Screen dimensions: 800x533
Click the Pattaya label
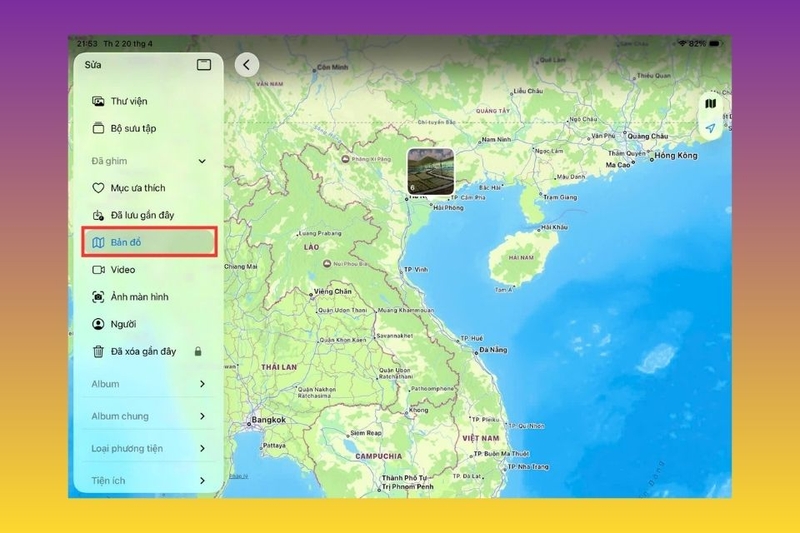pos(274,445)
